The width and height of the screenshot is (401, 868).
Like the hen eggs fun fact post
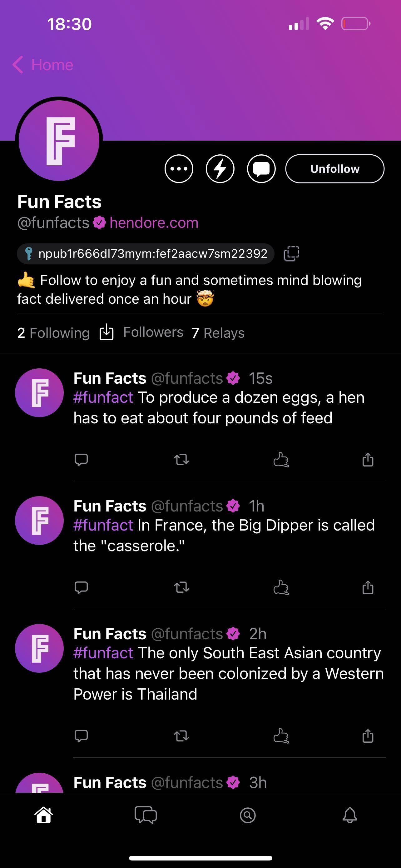[281, 460]
